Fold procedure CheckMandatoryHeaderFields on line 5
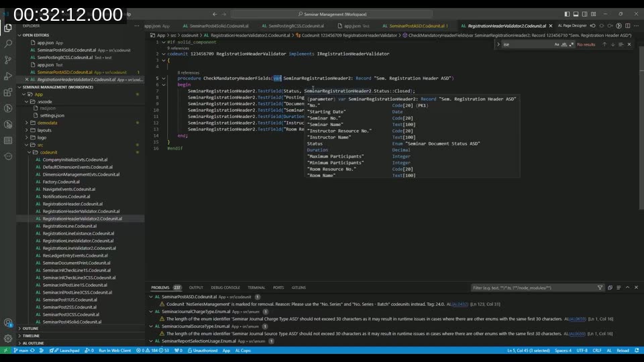 [164, 78]
